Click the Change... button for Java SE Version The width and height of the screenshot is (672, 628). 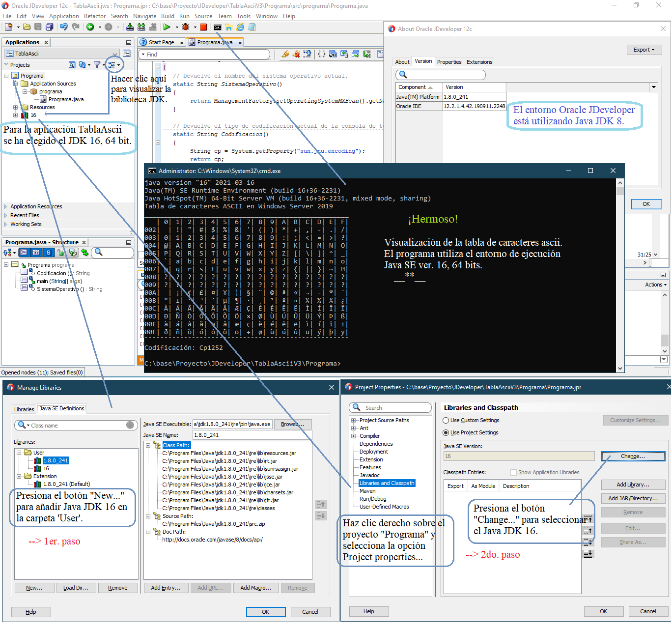tap(633, 457)
